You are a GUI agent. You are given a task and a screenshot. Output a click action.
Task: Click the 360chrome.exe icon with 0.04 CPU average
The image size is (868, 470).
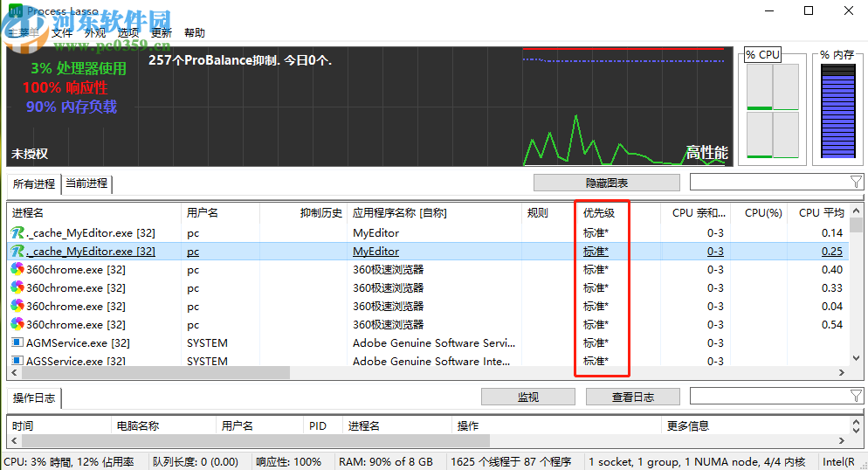[17, 306]
